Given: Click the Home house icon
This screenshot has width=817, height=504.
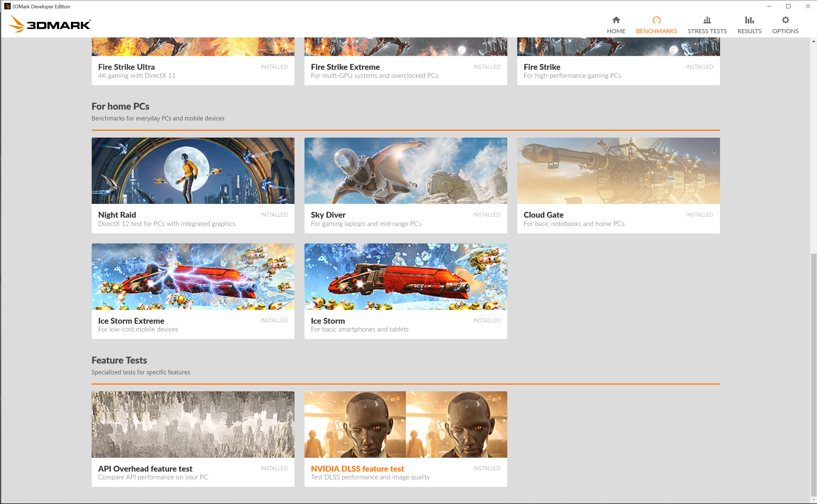Looking at the screenshot, I should (616, 20).
